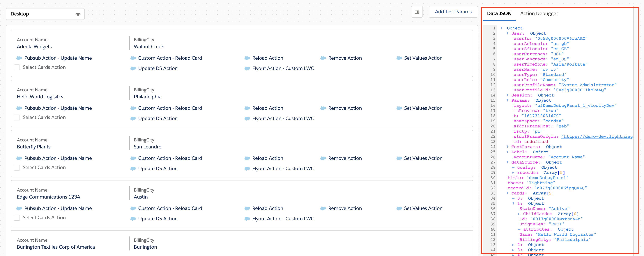Collapse the cards Array[5] node
This screenshot has width=644, height=256.
point(507,193)
